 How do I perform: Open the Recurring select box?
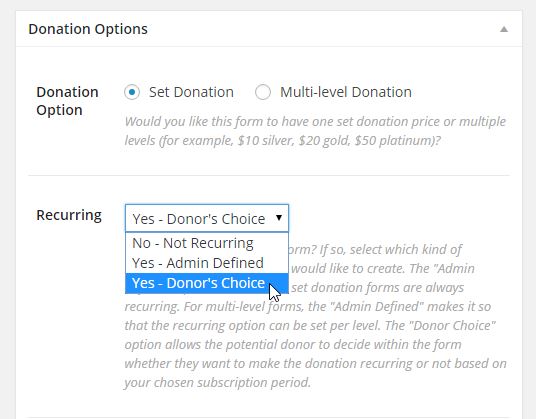click(207, 218)
